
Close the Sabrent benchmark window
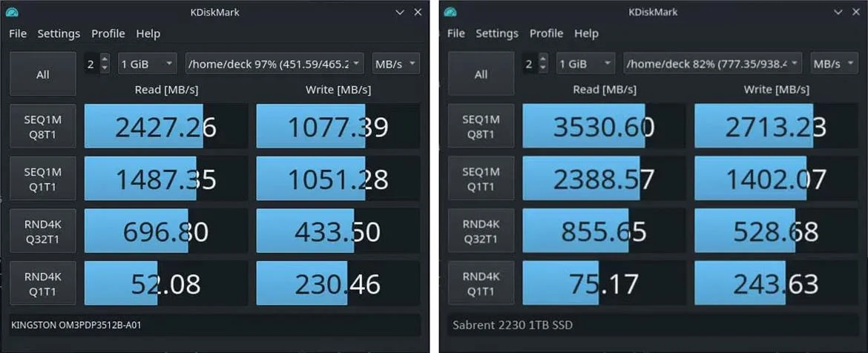(x=856, y=13)
